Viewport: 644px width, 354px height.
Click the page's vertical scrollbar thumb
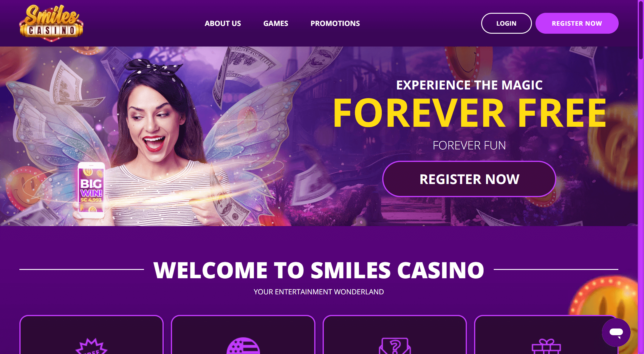coord(641,30)
